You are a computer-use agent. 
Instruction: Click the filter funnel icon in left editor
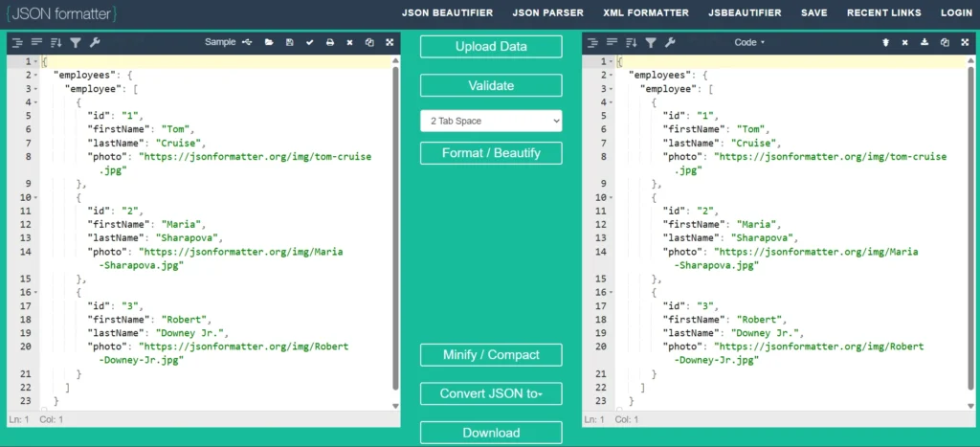76,42
